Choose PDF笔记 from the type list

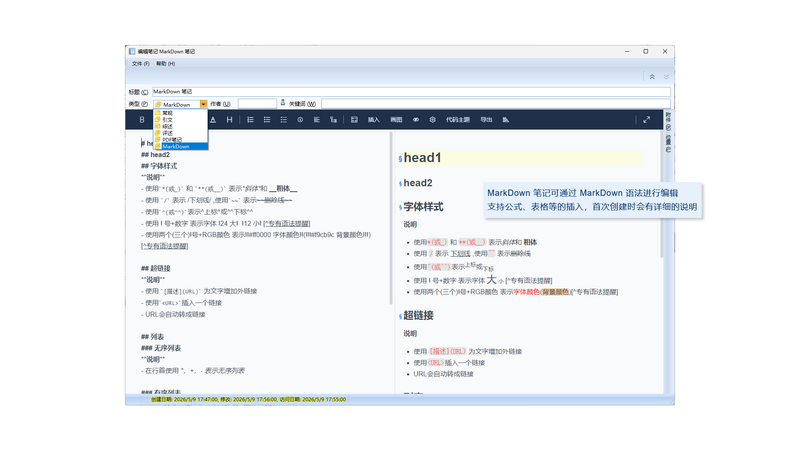tap(181, 139)
